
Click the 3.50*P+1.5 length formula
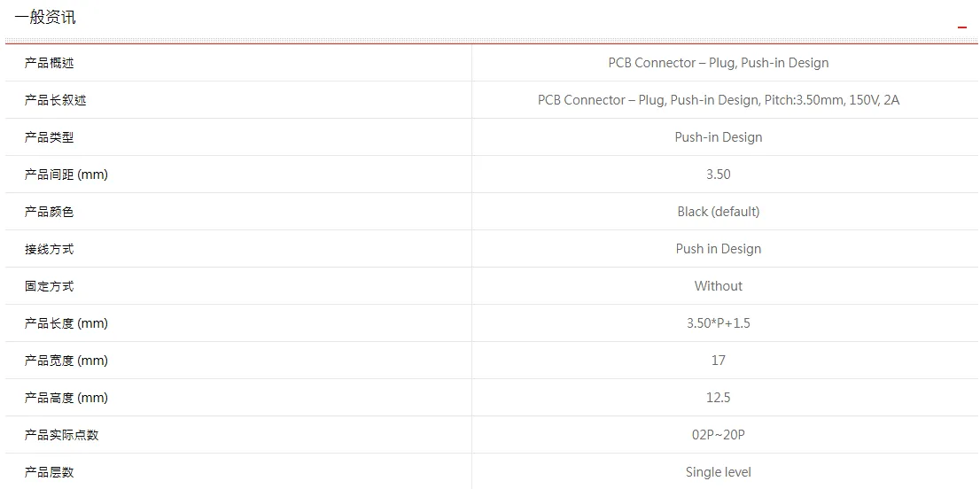[718, 323]
